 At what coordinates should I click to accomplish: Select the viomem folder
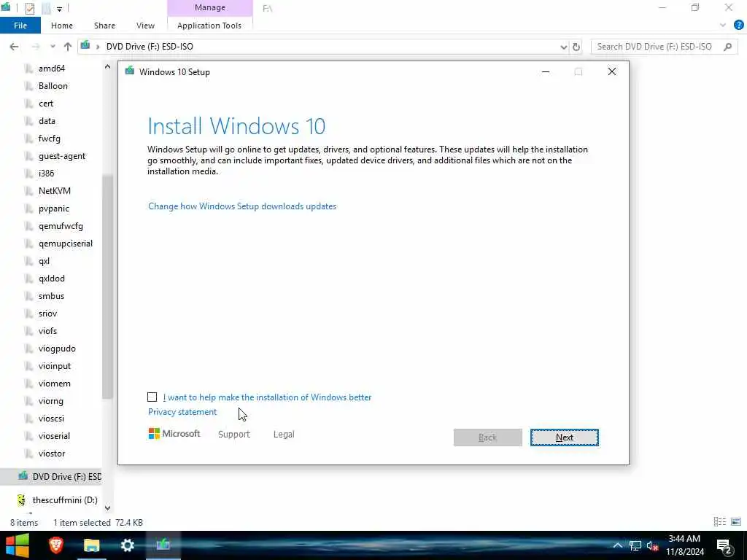coord(54,384)
